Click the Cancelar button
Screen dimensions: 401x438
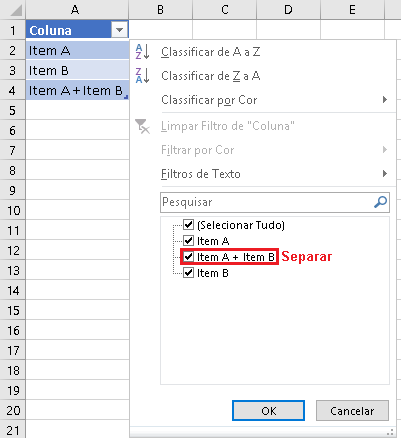point(352,411)
